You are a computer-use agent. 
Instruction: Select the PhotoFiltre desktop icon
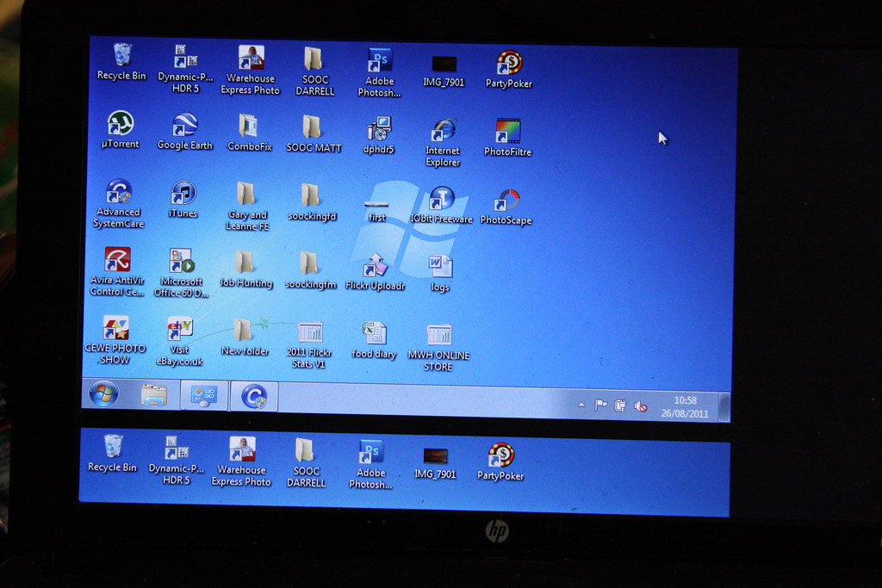508,132
